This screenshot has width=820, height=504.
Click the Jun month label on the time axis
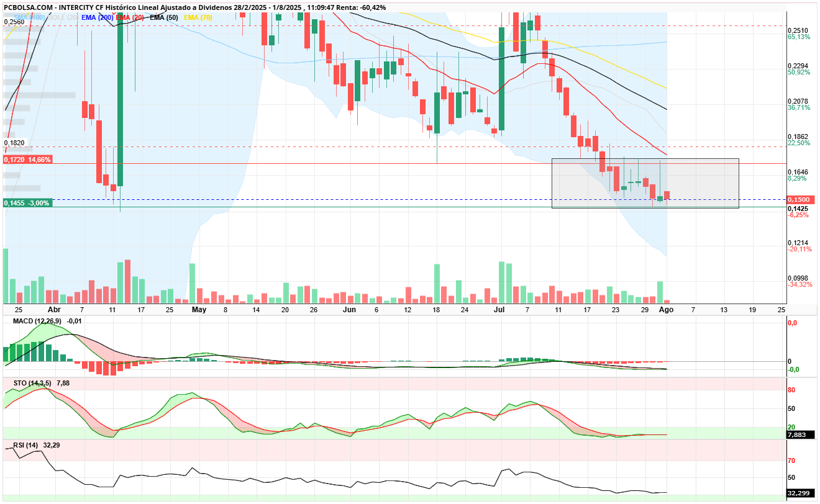(x=350, y=309)
